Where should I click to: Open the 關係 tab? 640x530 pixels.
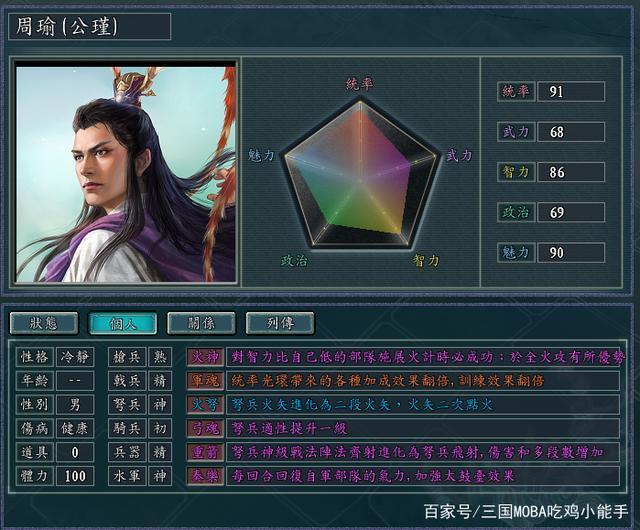(201, 323)
